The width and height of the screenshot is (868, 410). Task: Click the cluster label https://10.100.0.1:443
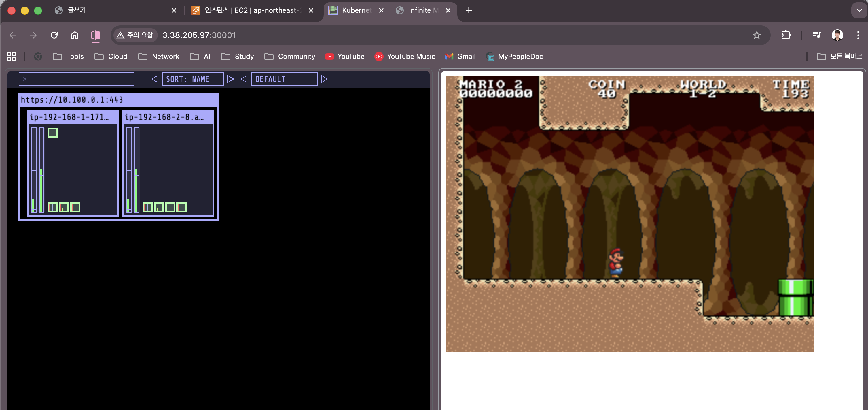pyautogui.click(x=72, y=100)
